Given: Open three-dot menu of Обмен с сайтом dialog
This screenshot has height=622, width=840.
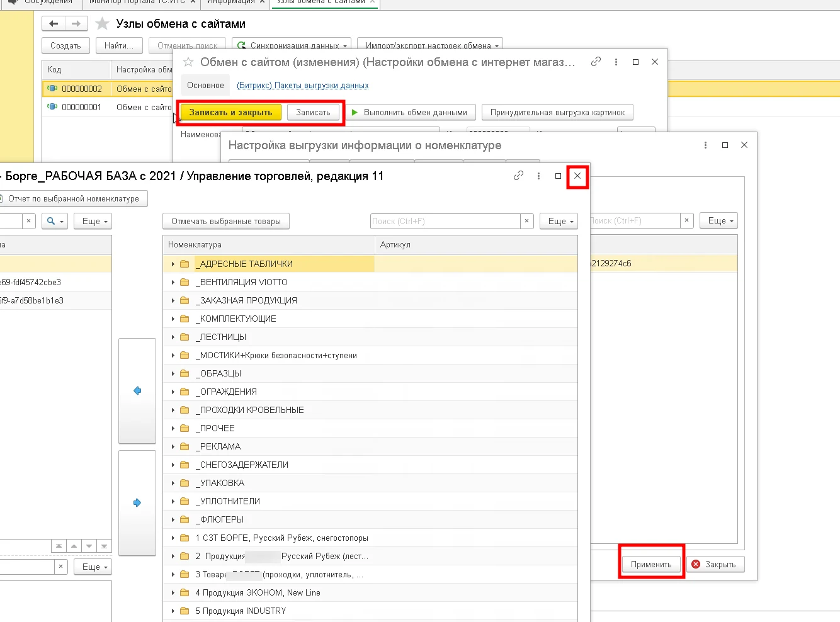Looking at the screenshot, I should pyautogui.click(x=616, y=62).
